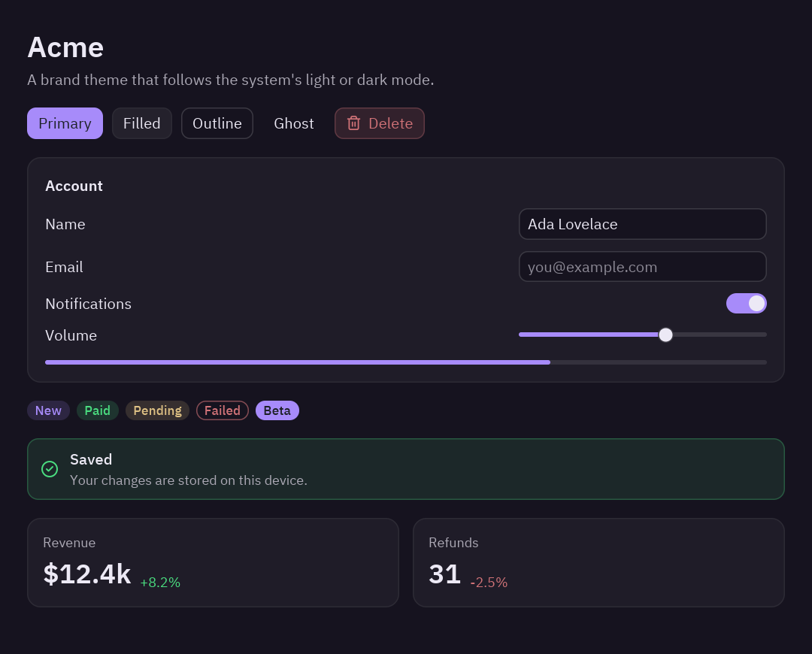812x654 pixels.
Task: Click the Notifications label
Action: click(89, 304)
